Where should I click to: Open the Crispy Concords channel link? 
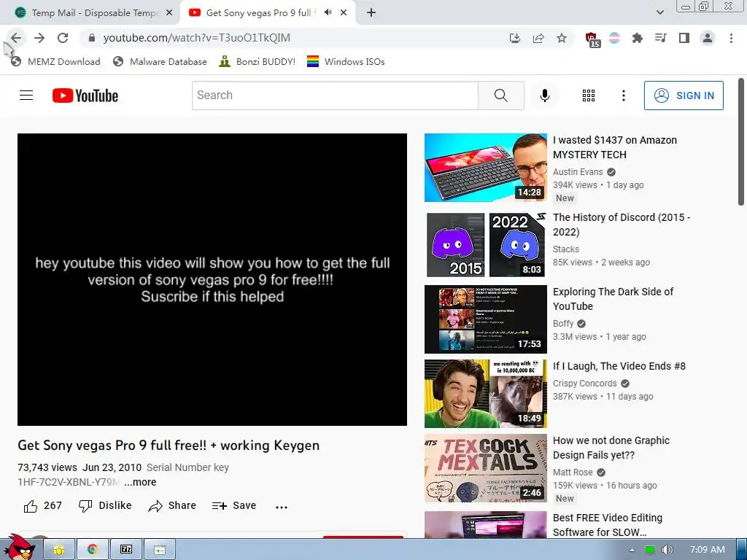584,384
